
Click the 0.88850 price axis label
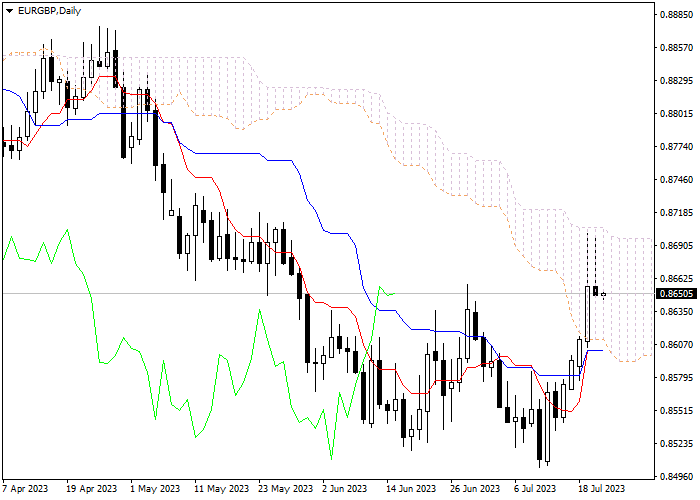tap(676, 15)
